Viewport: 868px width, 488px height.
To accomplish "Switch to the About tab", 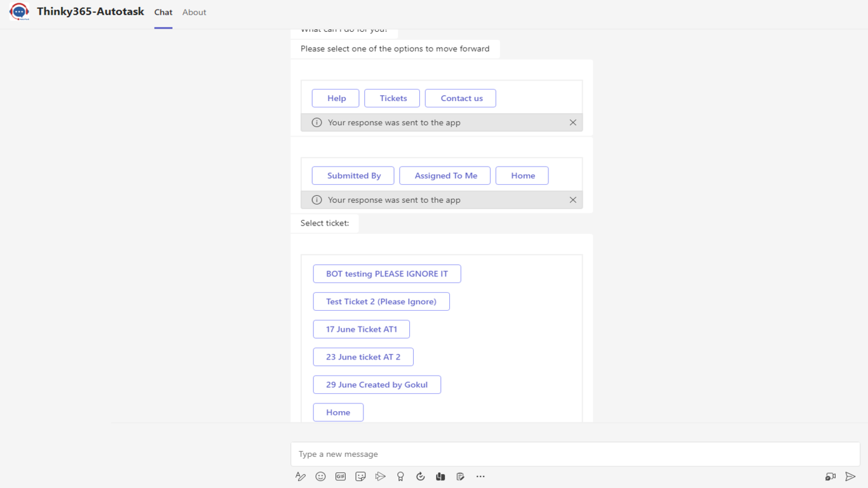I will click(194, 12).
